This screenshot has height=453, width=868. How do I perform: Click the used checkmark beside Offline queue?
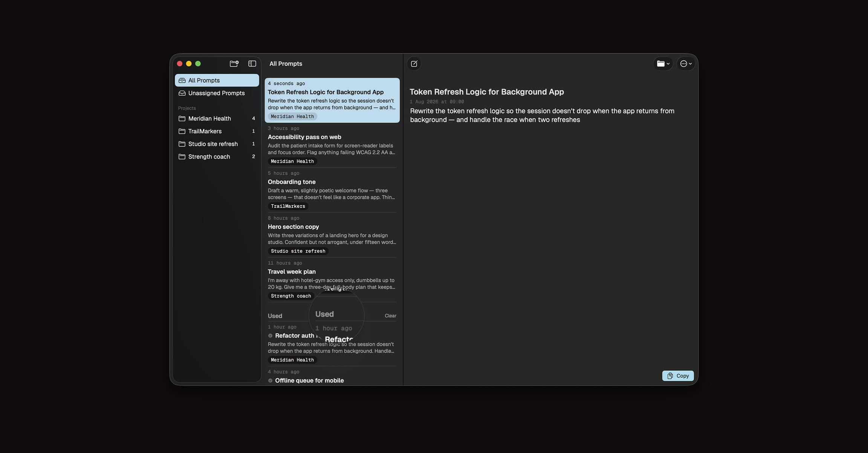pos(270,381)
